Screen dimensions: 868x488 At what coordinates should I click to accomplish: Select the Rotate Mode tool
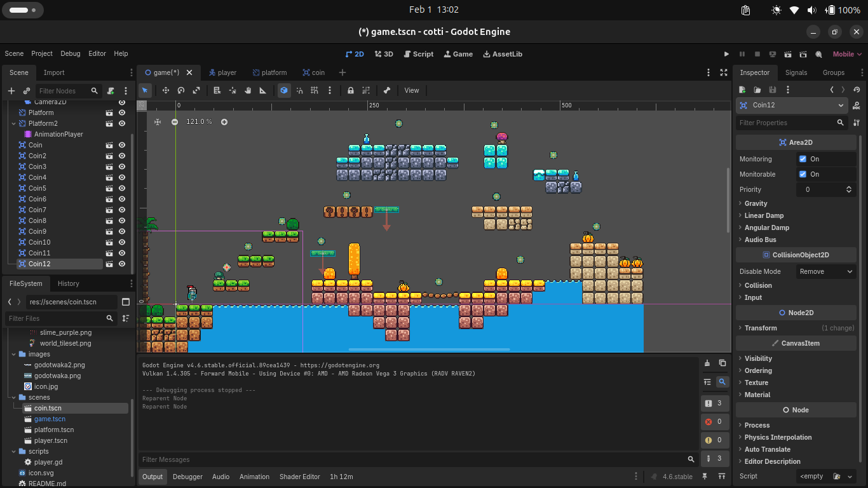pyautogui.click(x=181, y=90)
